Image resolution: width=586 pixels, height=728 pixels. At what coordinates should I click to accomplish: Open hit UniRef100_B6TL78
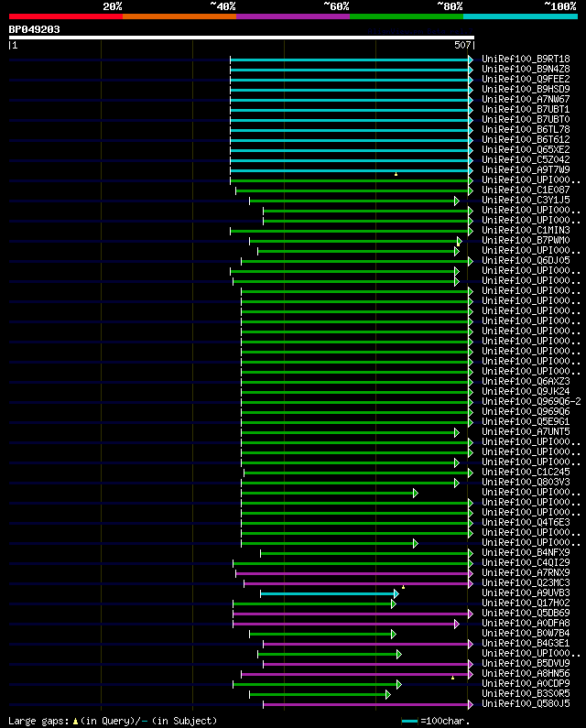coord(526,129)
